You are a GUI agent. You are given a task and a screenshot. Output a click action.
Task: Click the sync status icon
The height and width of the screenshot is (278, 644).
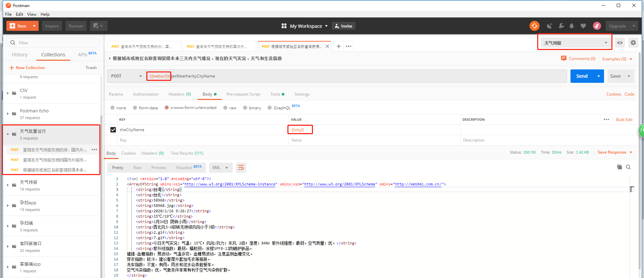[x=534, y=26]
